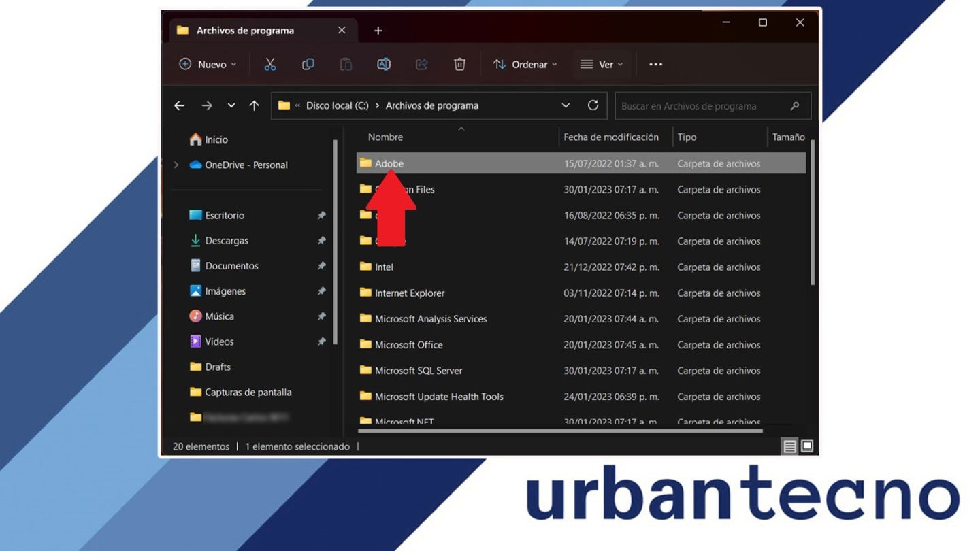Click the Delete trash can icon
980x551 pixels.
click(x=459, y=64)
